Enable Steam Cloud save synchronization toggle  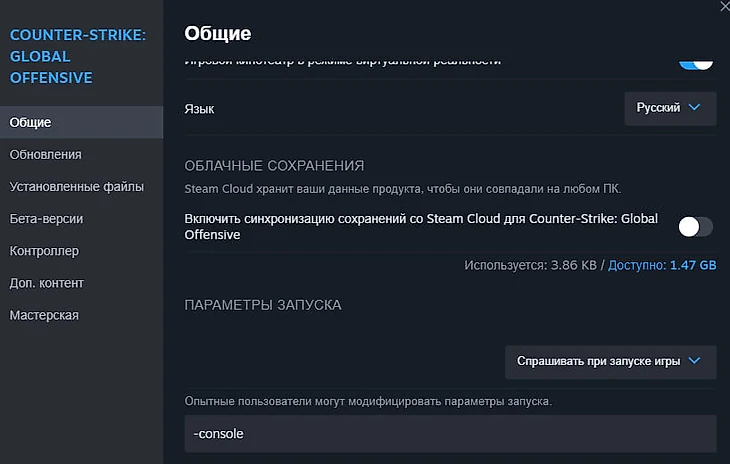tap(696, 227)
